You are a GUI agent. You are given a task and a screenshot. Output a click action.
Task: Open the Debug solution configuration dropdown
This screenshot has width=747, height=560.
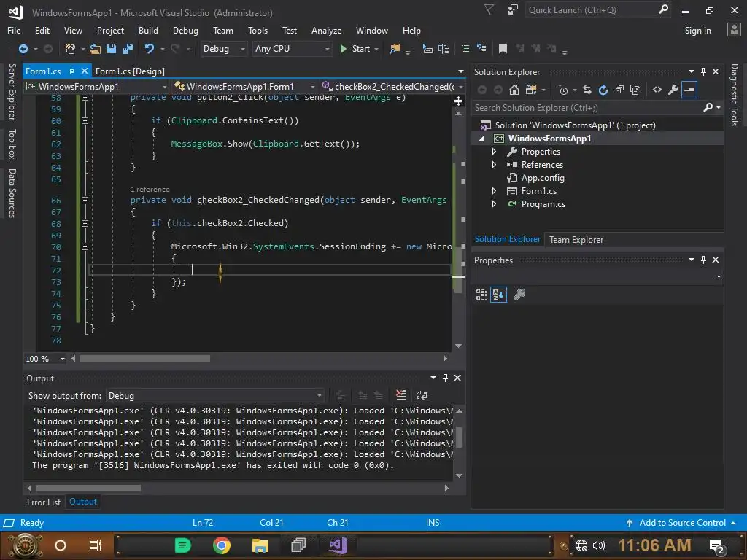[223, 49]
